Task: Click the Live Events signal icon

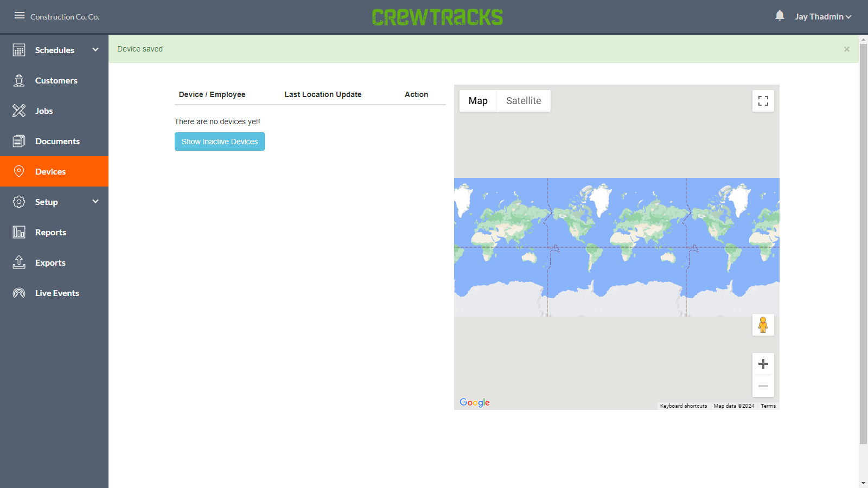Action: (19, 293)
